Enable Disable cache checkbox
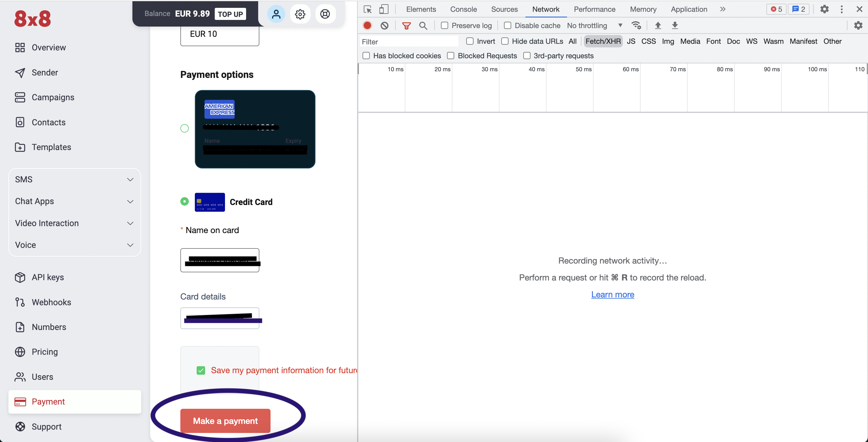868x442 pixels. (x=508, y=25)
